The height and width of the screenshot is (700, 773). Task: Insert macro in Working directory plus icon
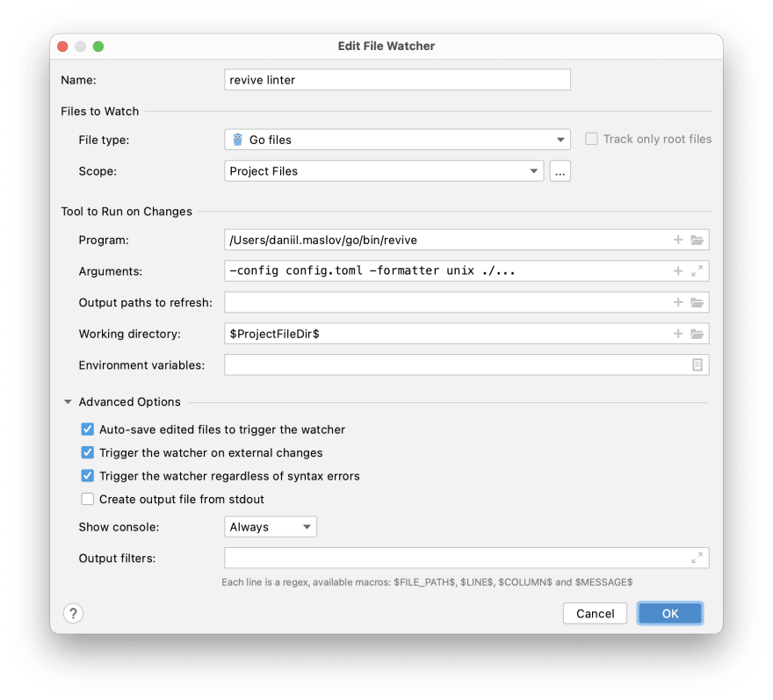(x=678, y=334)
